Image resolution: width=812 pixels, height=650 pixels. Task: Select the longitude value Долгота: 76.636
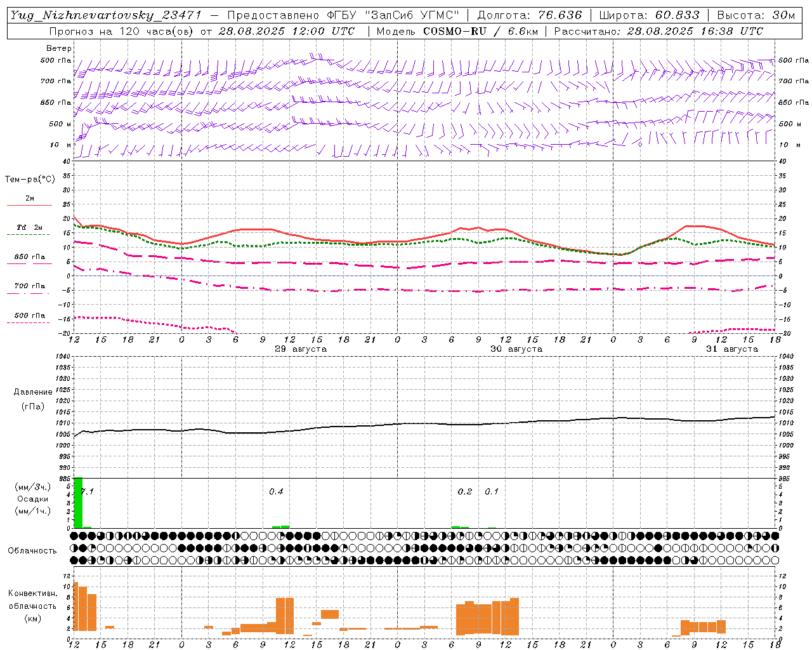point(529,15)
